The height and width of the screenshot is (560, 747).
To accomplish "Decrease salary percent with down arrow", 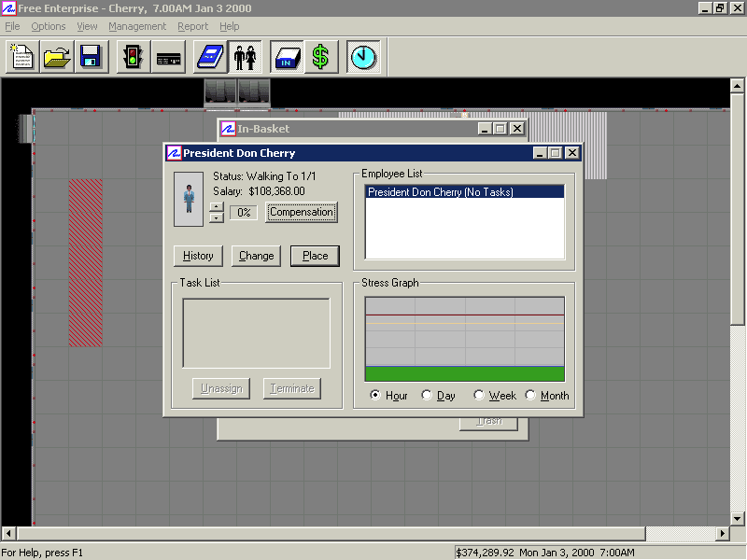I will pyautogui.click(x=217, y=217).
